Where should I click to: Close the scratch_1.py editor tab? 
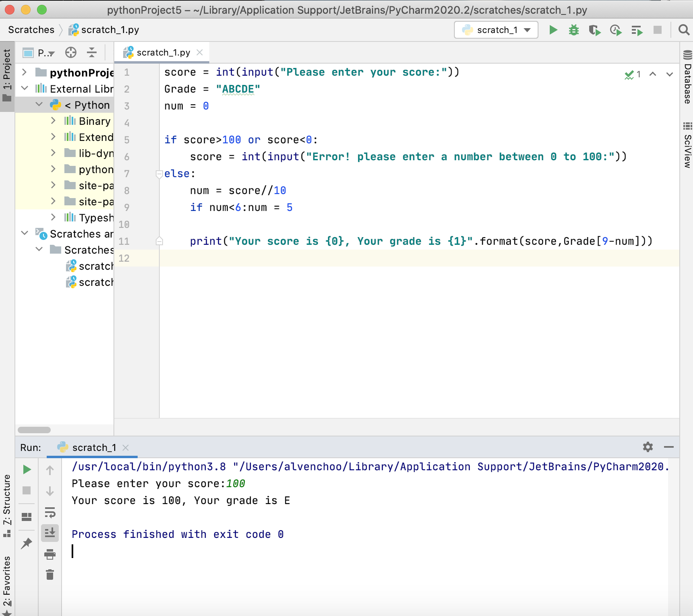(x=200, y=52)
